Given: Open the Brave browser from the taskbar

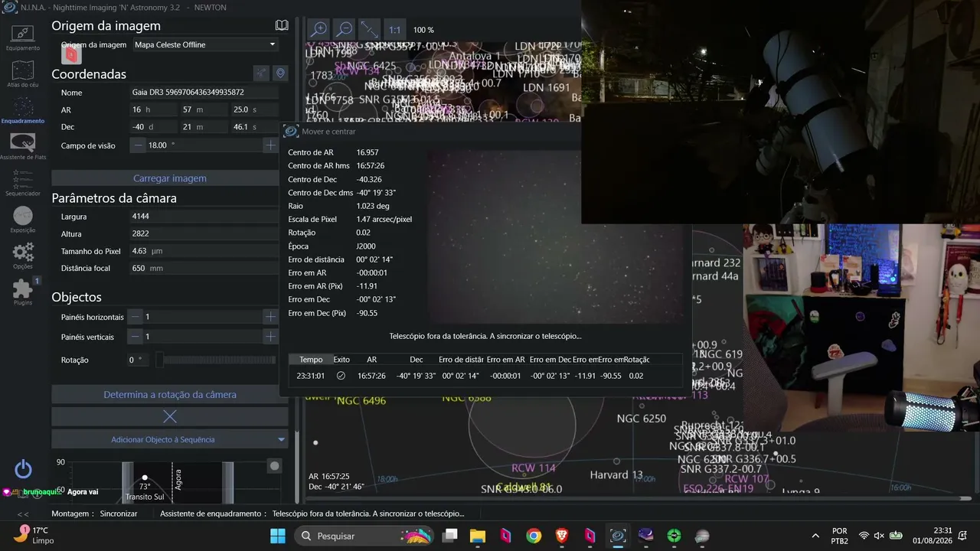Looking at the screenshot, I should (x=562, y=536).
